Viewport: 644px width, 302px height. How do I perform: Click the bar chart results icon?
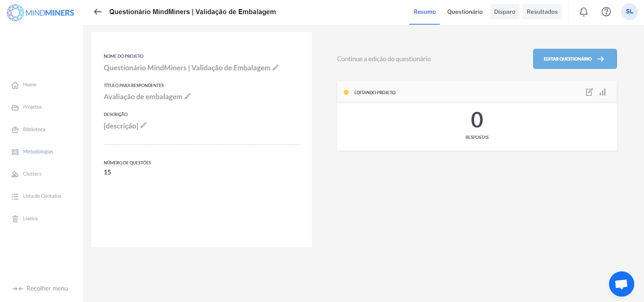603,92
